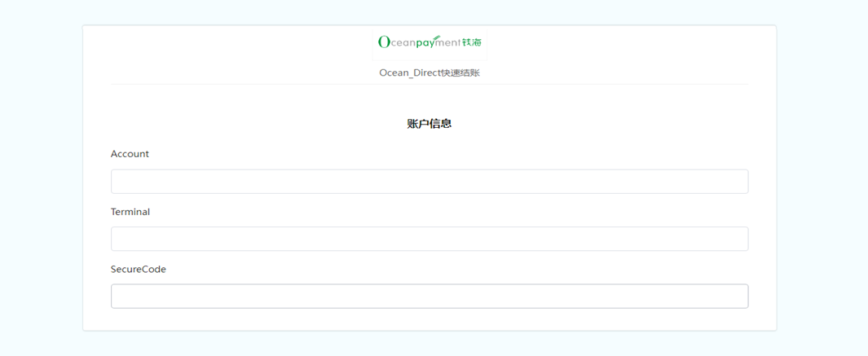Click the empty card area below the SecureCode field

click(430, 320)
